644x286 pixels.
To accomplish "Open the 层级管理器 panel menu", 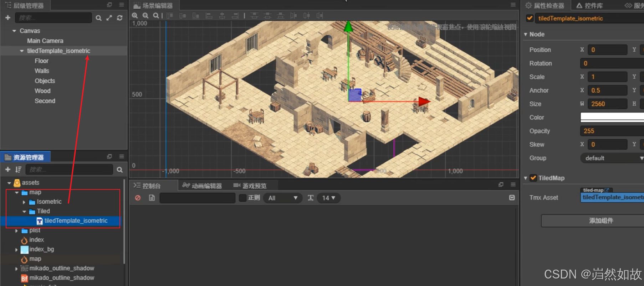I will pos(121,5).
